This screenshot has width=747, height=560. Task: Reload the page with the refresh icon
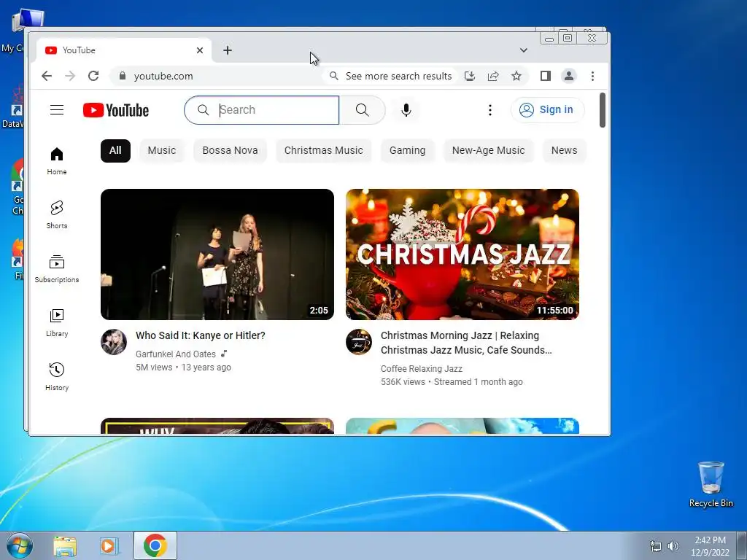(93, 76)
